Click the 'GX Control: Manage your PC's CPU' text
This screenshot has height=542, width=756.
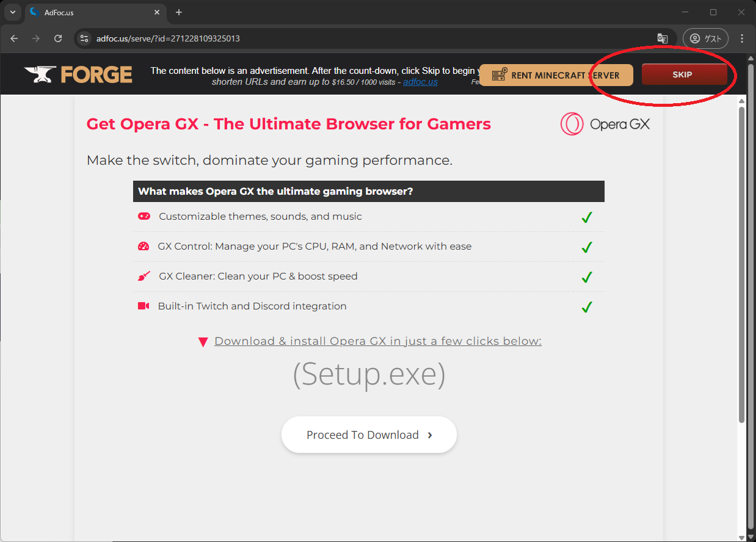(314, 247)
